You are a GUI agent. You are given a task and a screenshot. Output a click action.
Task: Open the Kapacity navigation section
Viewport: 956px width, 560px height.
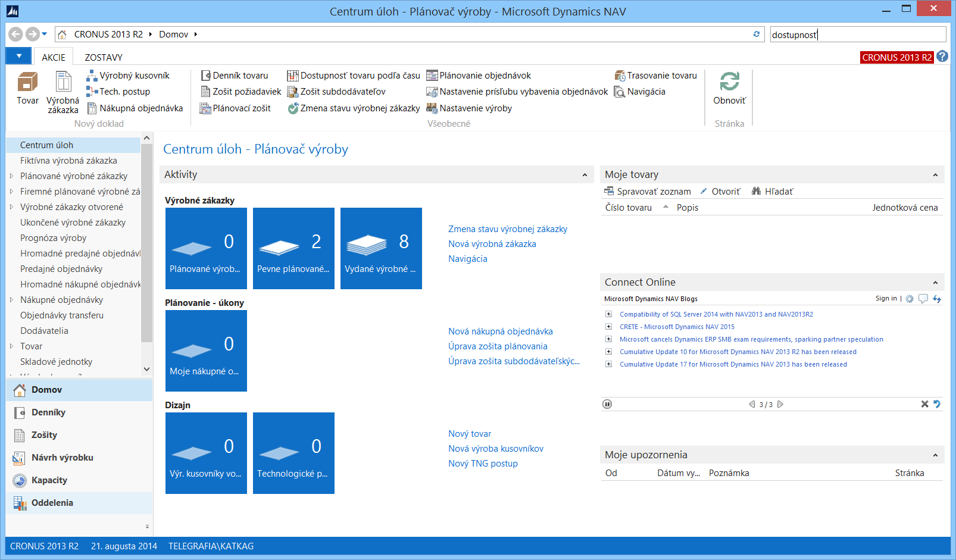(x=79, y=480)
